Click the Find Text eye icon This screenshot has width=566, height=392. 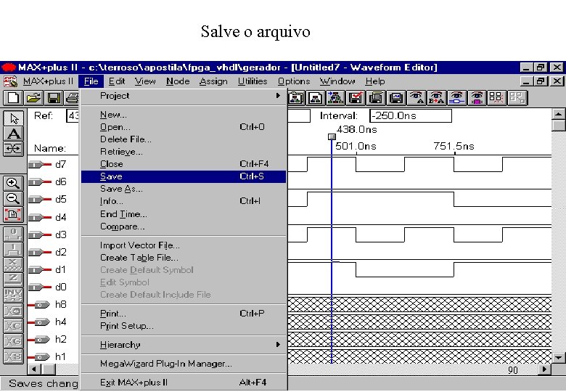click(x=417, y=98)
